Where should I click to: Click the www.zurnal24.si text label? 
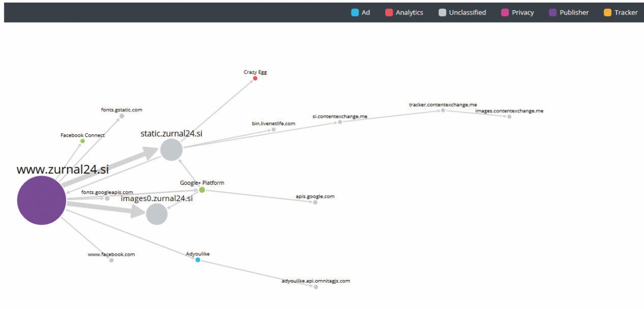(x=63, y=169)
